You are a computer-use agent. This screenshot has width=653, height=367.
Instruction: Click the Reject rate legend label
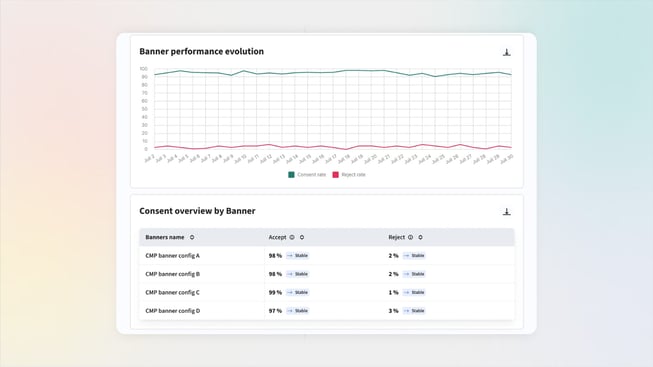click(x=353, y=175)
